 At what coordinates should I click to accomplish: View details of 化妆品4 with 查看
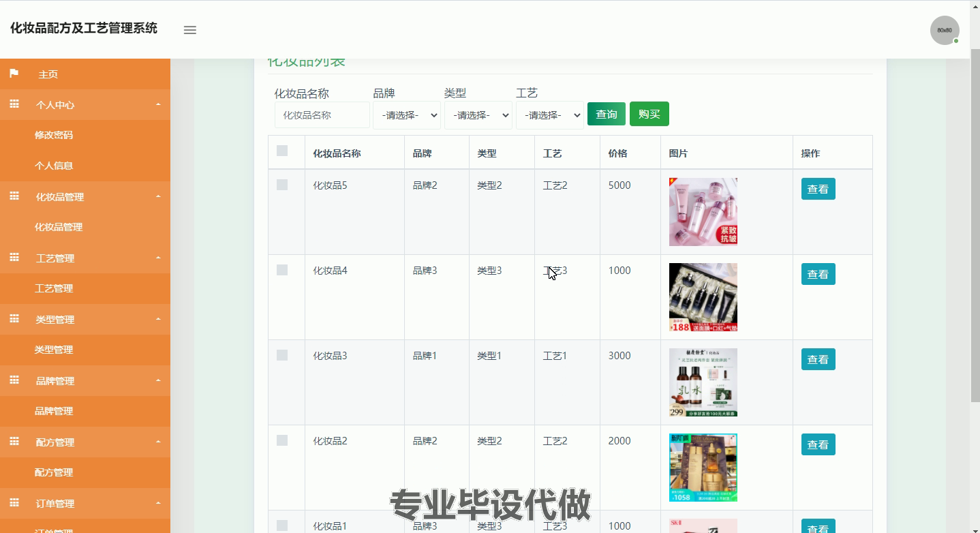point(818,274)
